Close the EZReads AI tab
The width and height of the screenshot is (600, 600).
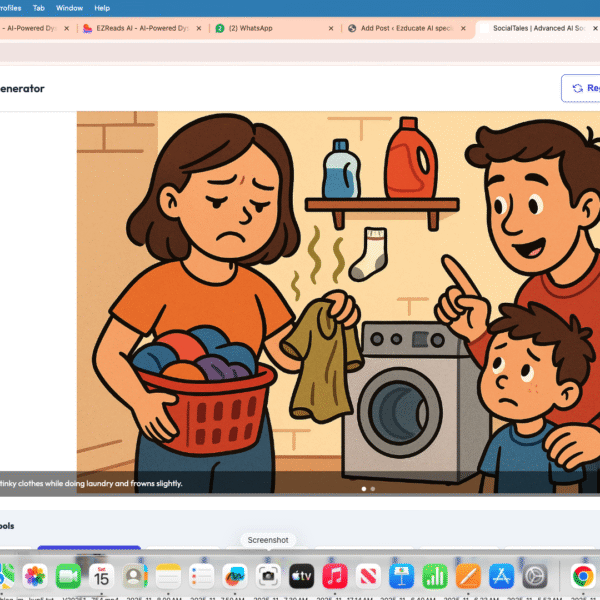point(199,28)
